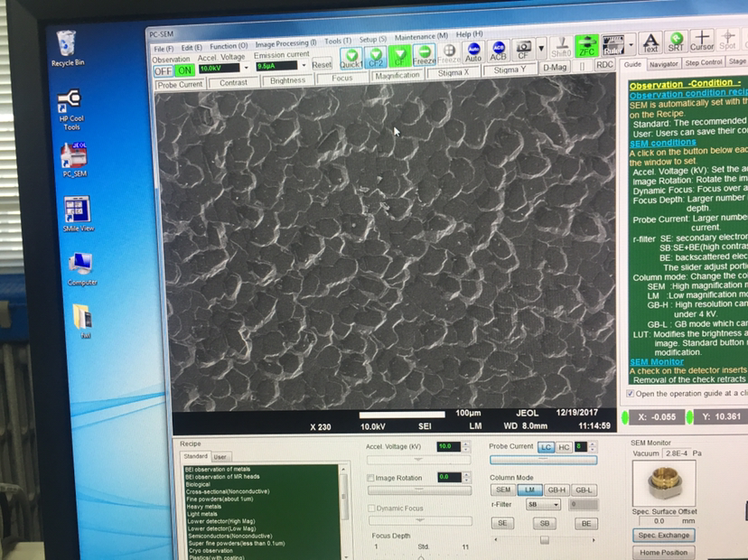The width and height of the screenshot is (748, 560).
Task: Click the Home Position button
Action: point(664,552)
